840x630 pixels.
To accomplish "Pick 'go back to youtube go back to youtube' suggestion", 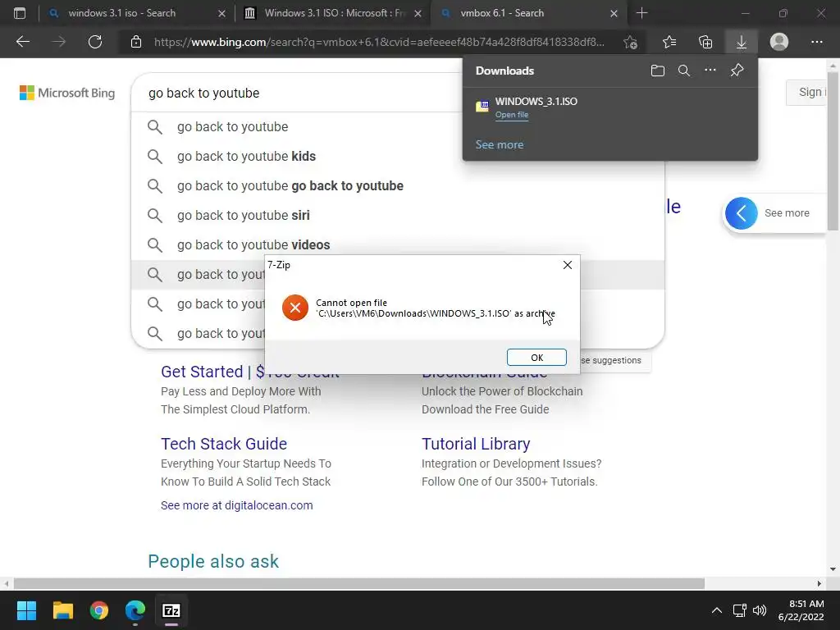I will coord(398,186).
